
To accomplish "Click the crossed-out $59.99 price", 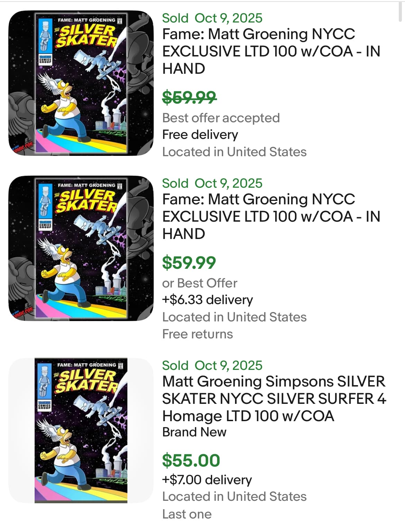I will click(x=189, y=97).
